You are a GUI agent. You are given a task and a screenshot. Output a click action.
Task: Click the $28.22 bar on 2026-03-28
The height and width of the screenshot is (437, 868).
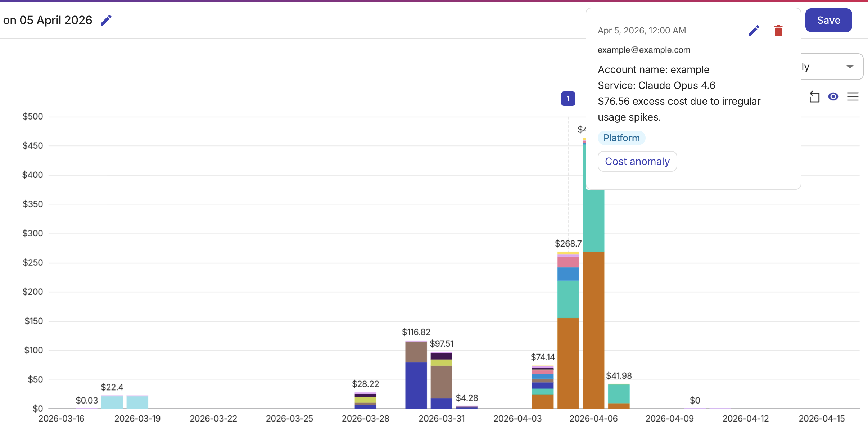(365, 401)
